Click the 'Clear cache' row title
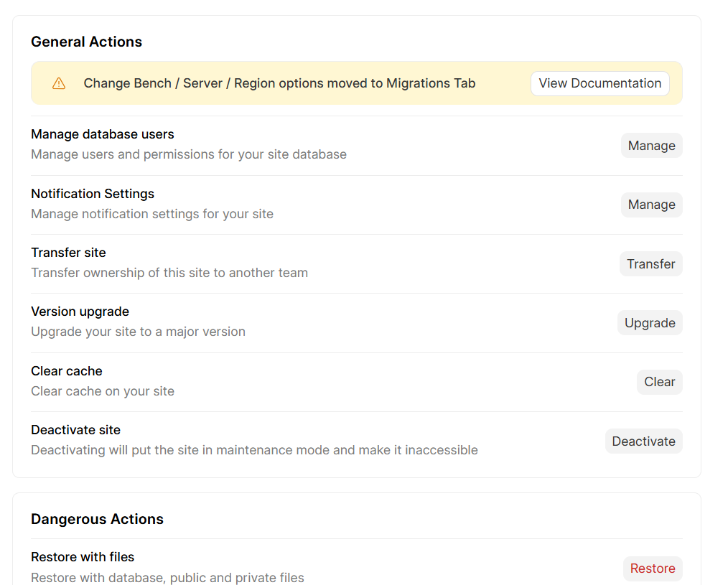Image resolution: width=728 pixels, height=585 pixels. point(67,371)
